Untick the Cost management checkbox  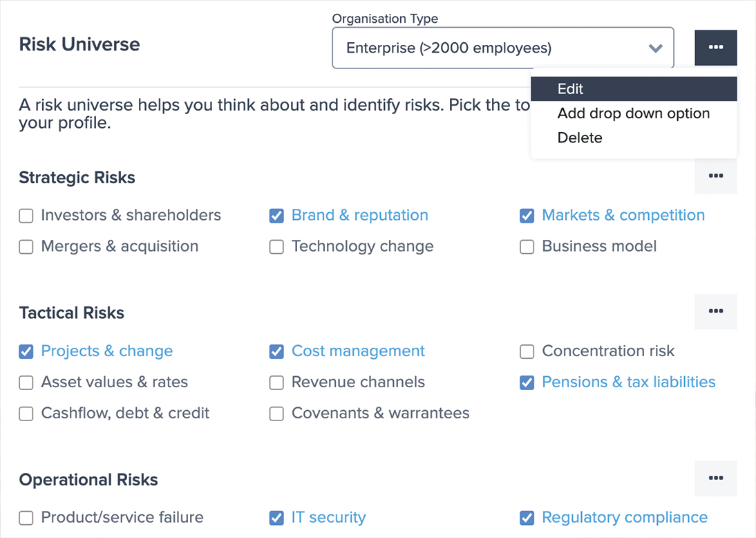pyautogui.click(x=276, y=352)
